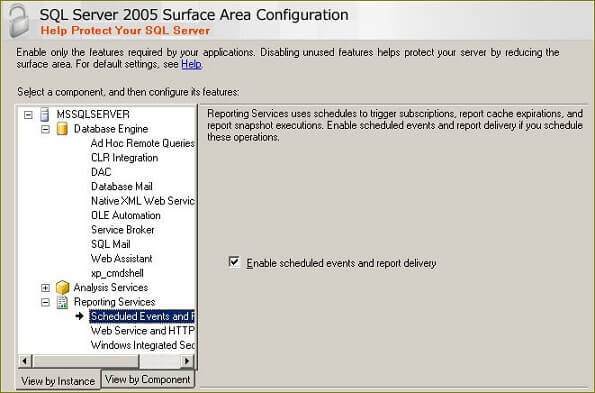Click the MSSQLSERVER server instance icon
Image resolution: width=595 pixels, height=393 pixels.
point(45,114)
